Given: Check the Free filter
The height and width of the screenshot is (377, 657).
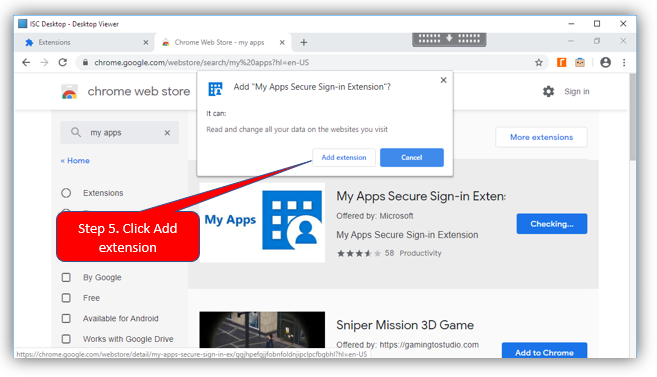Looking at the screenshot, I should [x=66, y=298].
